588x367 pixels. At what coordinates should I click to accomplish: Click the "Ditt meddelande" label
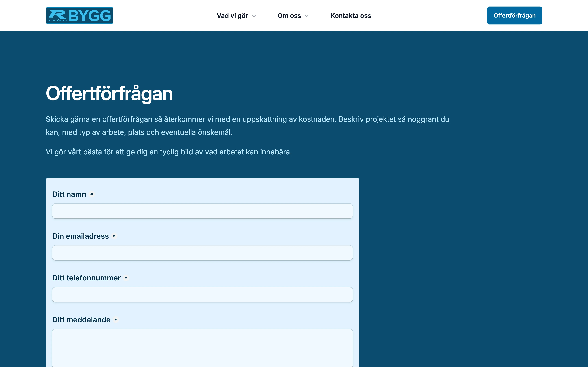coord(81,320)
